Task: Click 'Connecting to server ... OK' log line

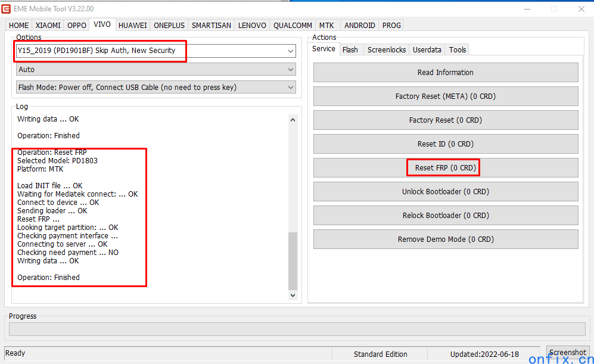Action: tap(62, 244)
